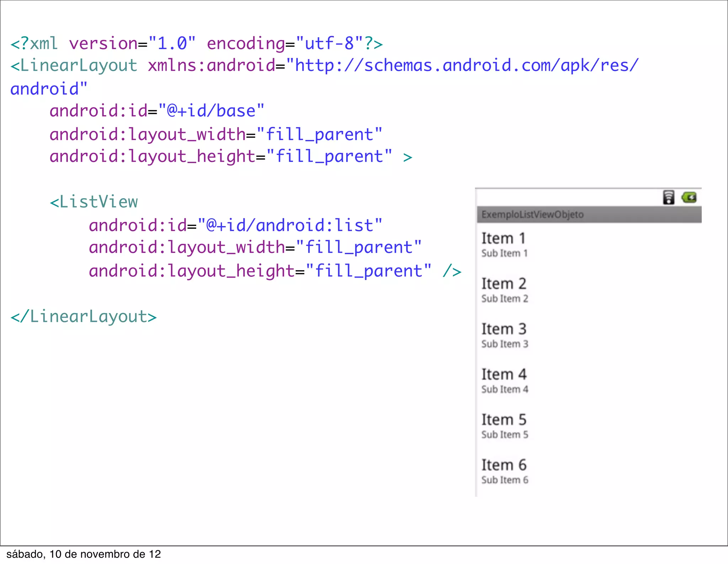This screenshot has width=728, height=564.
Task: Tap the Sub Item 6 subtitle text
Action: [x=505, y=480]
